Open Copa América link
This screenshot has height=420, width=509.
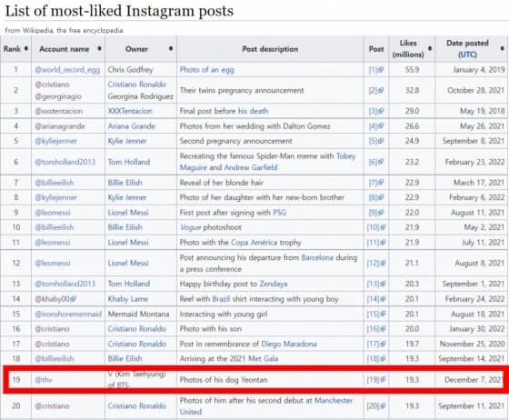254,243
